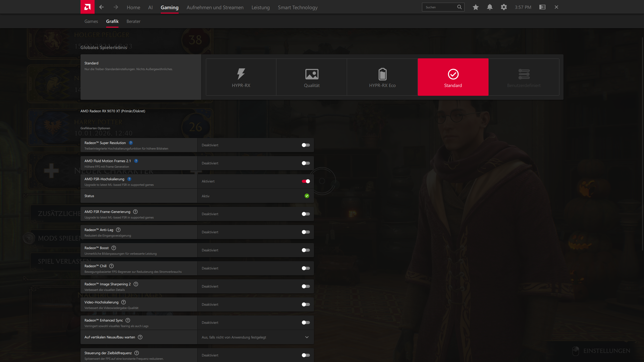
Task: Enable Radeon Super Resolution toggle
Action: pos(306,145)
